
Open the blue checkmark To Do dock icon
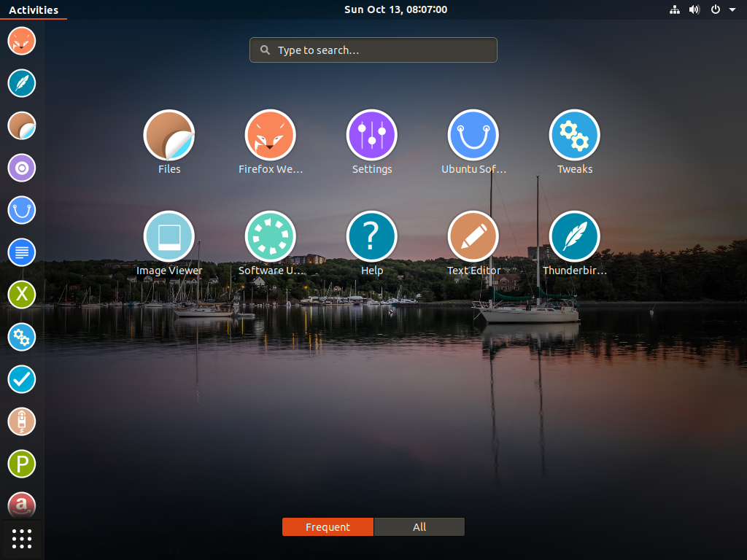[21, 379]
